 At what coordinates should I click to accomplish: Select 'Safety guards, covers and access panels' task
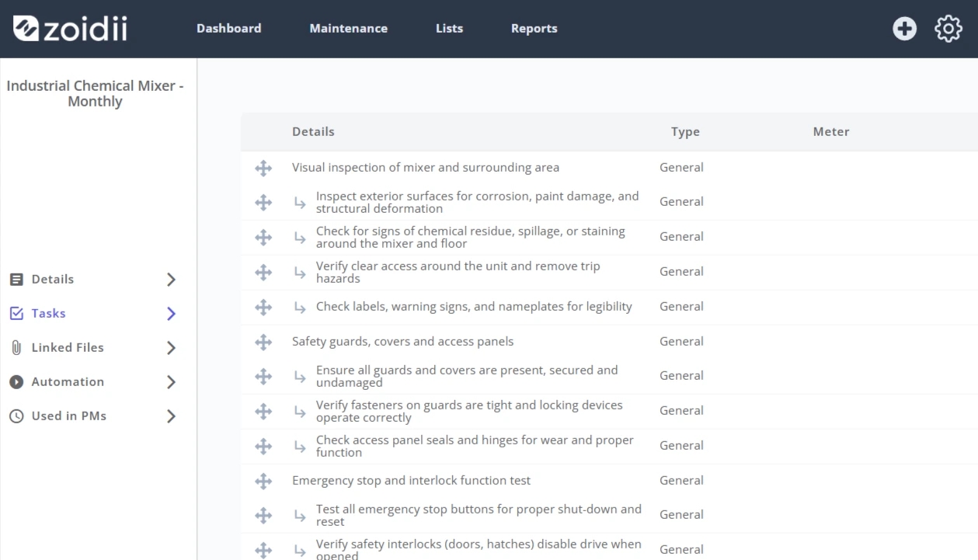click(x=403, y=342)
